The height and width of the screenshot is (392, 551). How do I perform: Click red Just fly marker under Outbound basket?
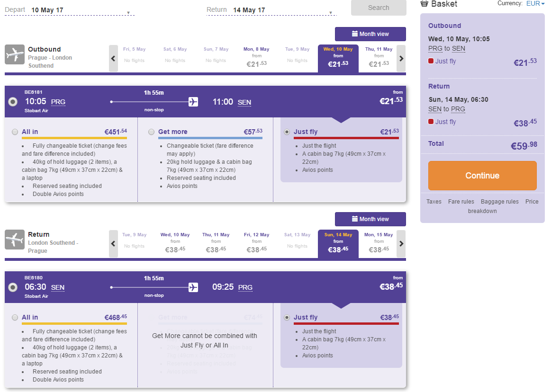pyautogui.click(x=431, y=61)
